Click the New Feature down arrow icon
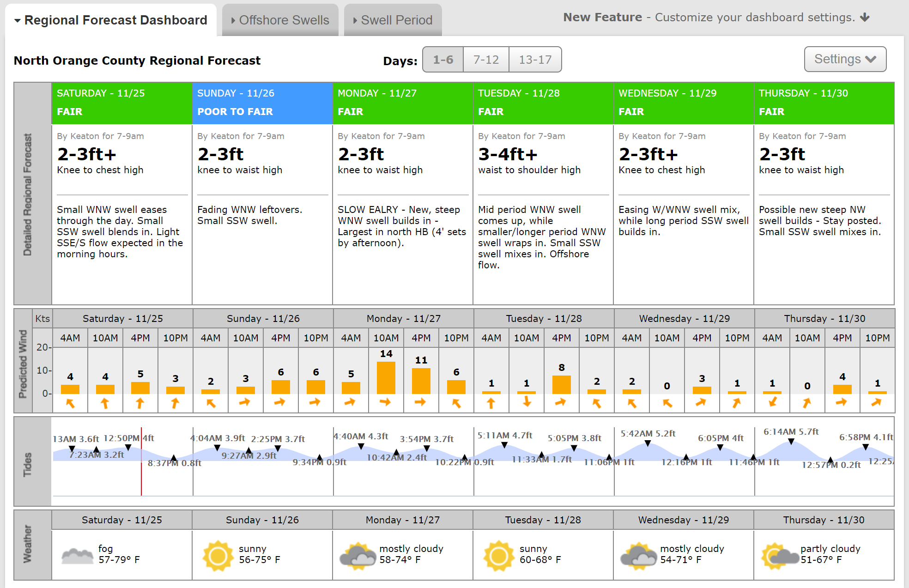 [865, 18]
